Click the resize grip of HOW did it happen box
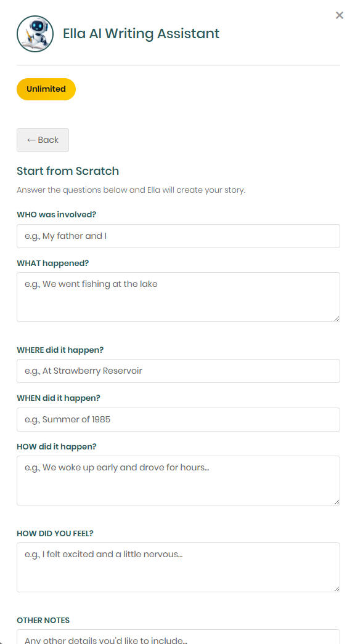Viewport: 355px width, 644px height. tap(337, 501)
